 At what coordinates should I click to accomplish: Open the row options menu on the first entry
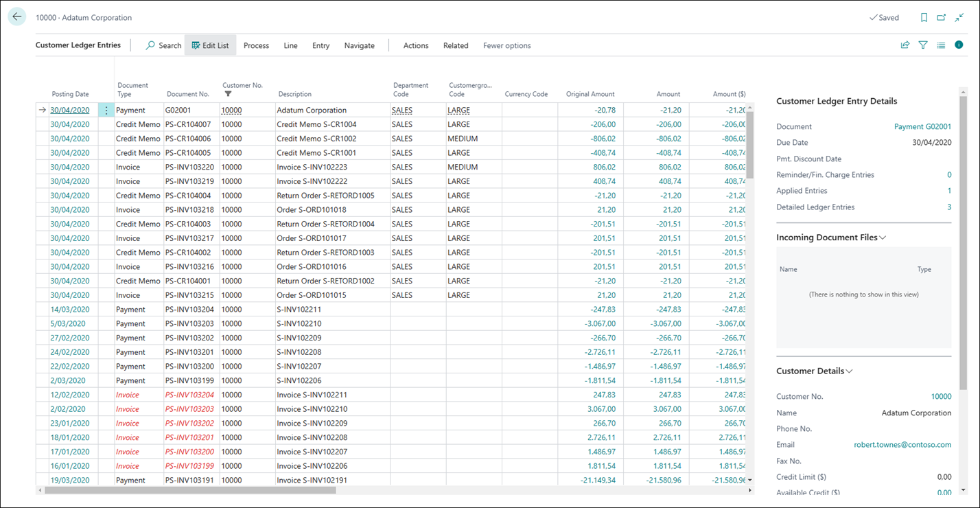[x=106, y=110]
